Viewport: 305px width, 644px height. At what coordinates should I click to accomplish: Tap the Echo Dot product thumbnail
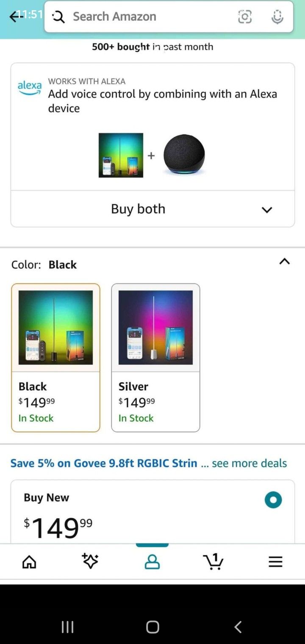point(184,155)
